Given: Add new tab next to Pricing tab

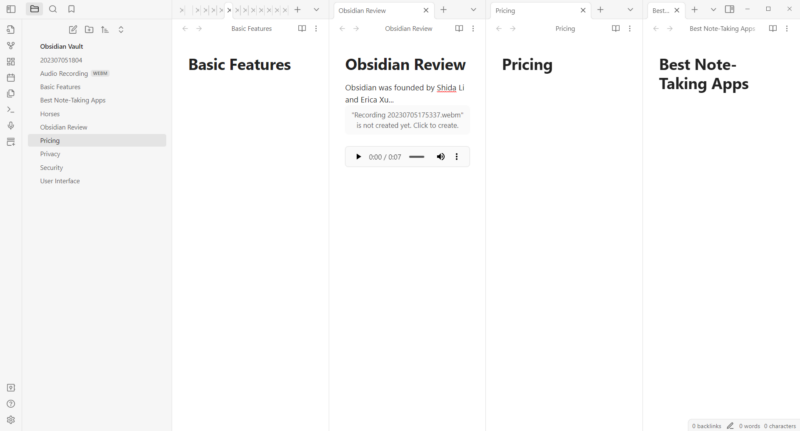Looking at the screenshot, I should point(600,10).
